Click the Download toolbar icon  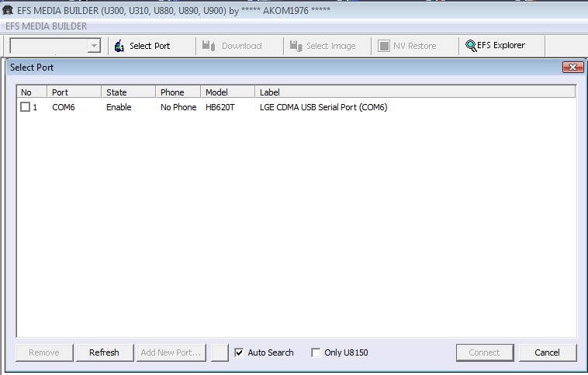click(x=209, y=46)
